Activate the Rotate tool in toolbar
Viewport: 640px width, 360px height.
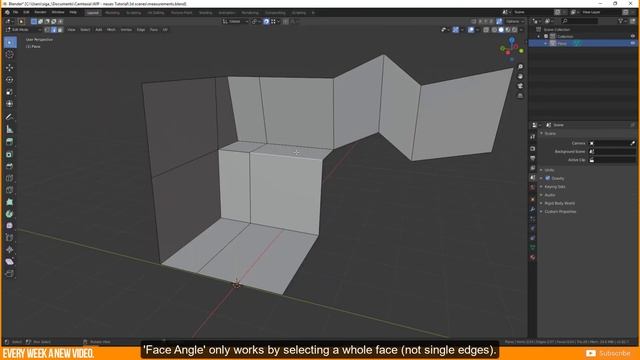(x=10, y=80)
